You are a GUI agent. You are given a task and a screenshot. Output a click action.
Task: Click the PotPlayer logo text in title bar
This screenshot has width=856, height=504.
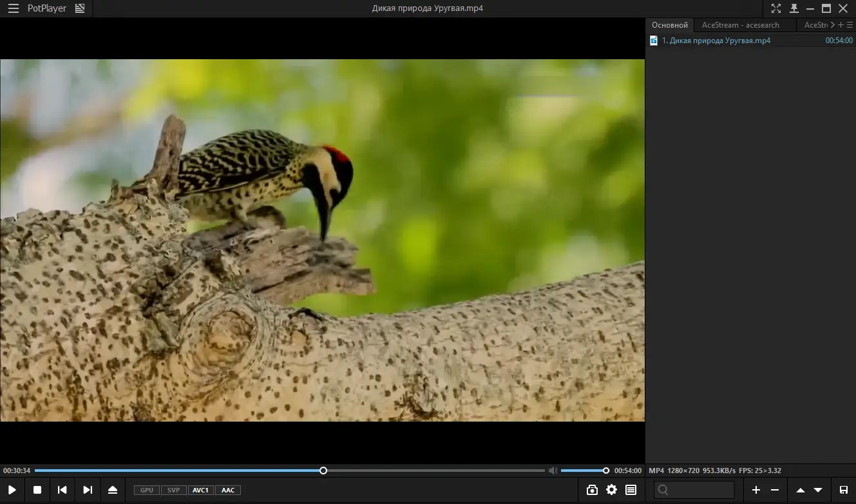click(47, 8)
